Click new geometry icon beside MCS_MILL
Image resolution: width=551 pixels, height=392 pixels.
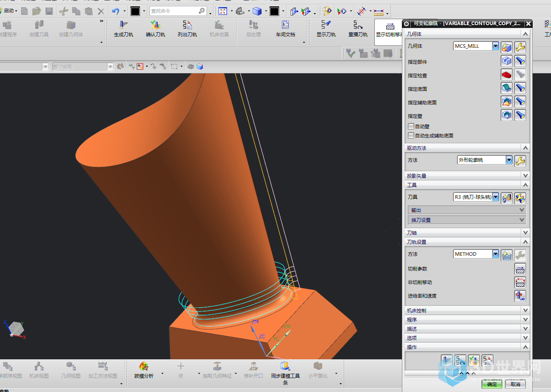507,47
